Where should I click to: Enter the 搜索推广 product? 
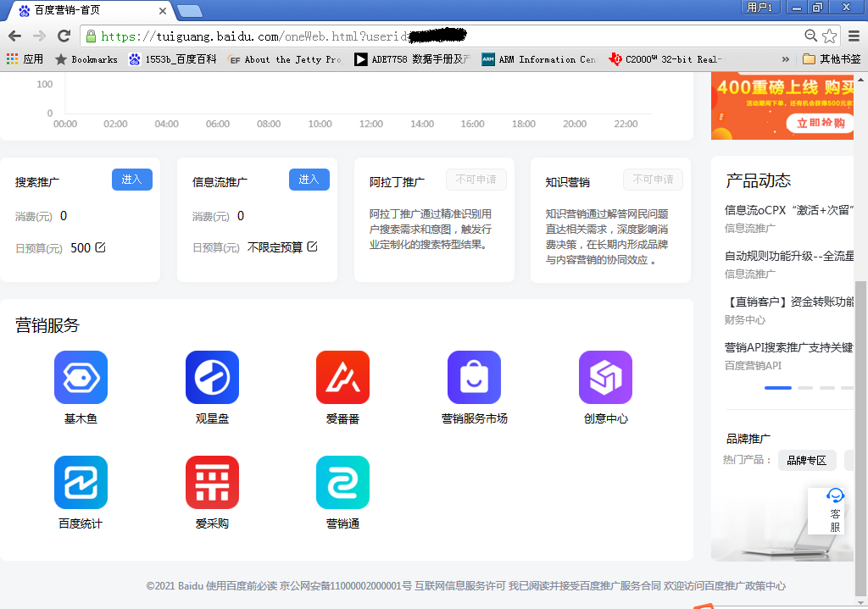pos(132,180)
